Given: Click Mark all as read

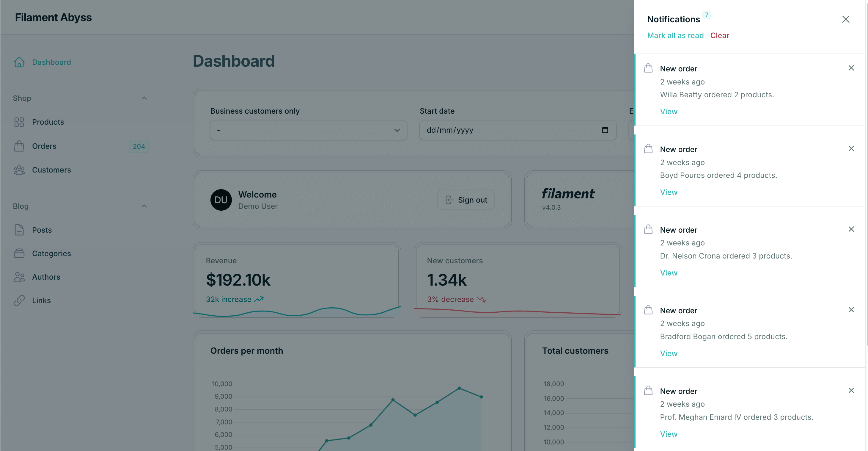Looking at the screenshot, I should point(675,35).
